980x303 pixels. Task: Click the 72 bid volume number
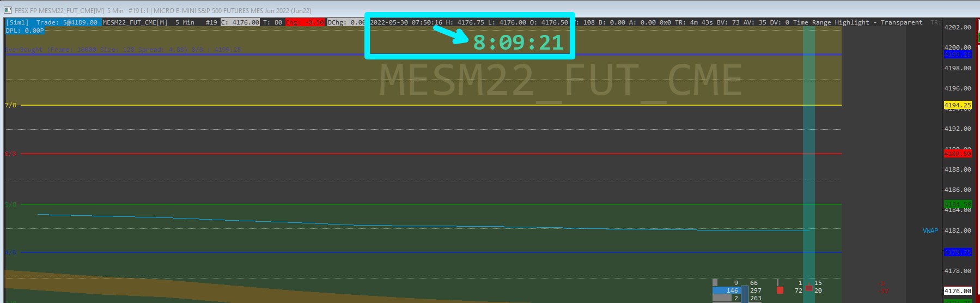pyautogui.click(x=798, y=290)
